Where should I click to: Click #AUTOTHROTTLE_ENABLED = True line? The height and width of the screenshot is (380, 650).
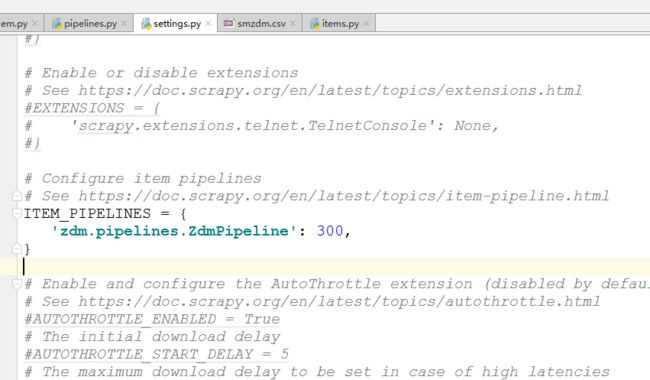(152, 319)
